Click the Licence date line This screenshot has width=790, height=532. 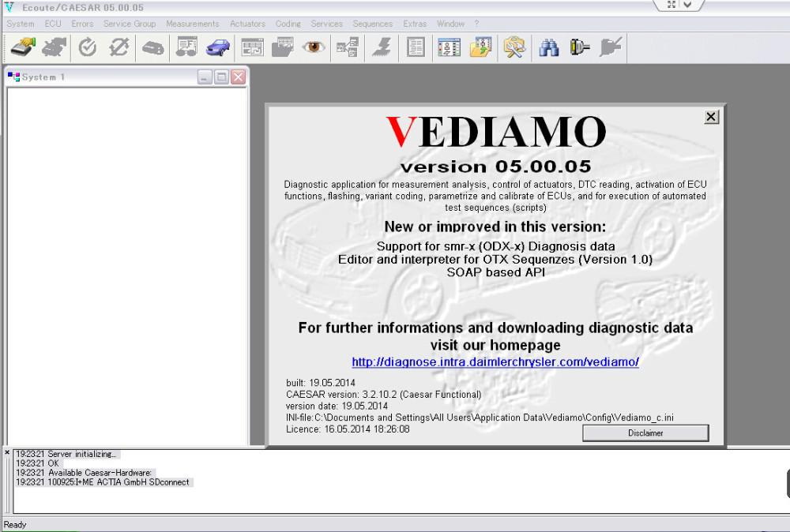[x=348, y=429]
